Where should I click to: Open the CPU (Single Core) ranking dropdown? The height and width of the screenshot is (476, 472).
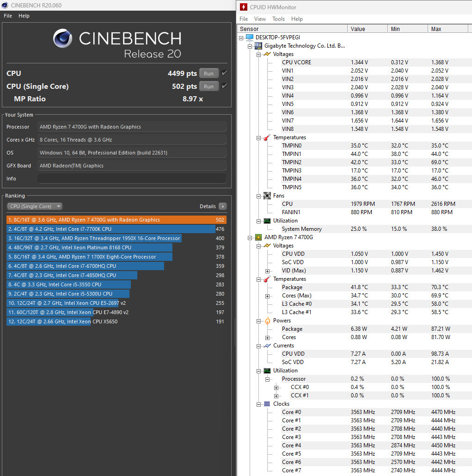34,206
